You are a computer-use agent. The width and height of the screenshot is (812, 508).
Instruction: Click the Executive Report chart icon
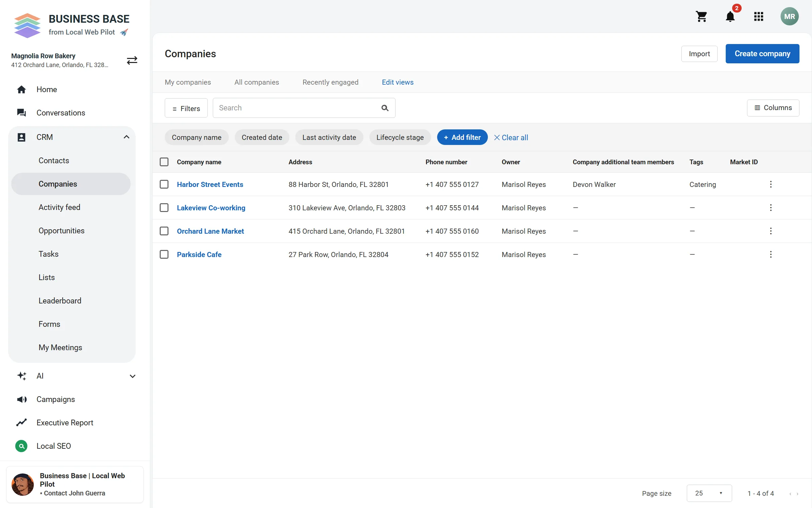pyautogui.click(x=22, y=423)
